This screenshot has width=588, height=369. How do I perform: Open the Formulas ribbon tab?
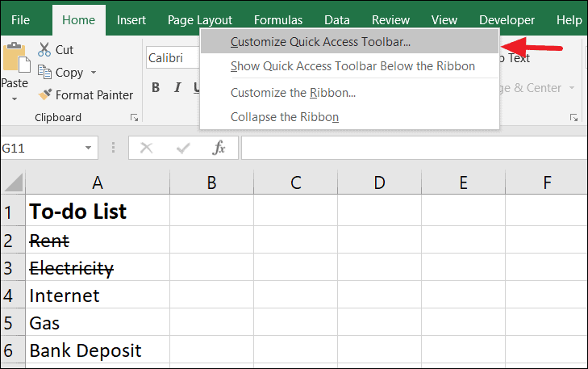click(x=278, y=20)
